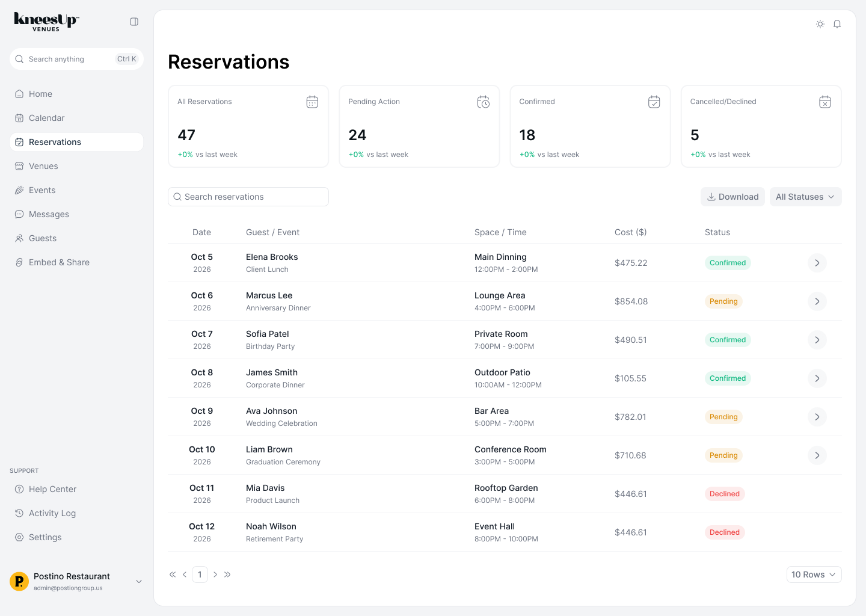Open Settings in the sidebar

(76, 537)
